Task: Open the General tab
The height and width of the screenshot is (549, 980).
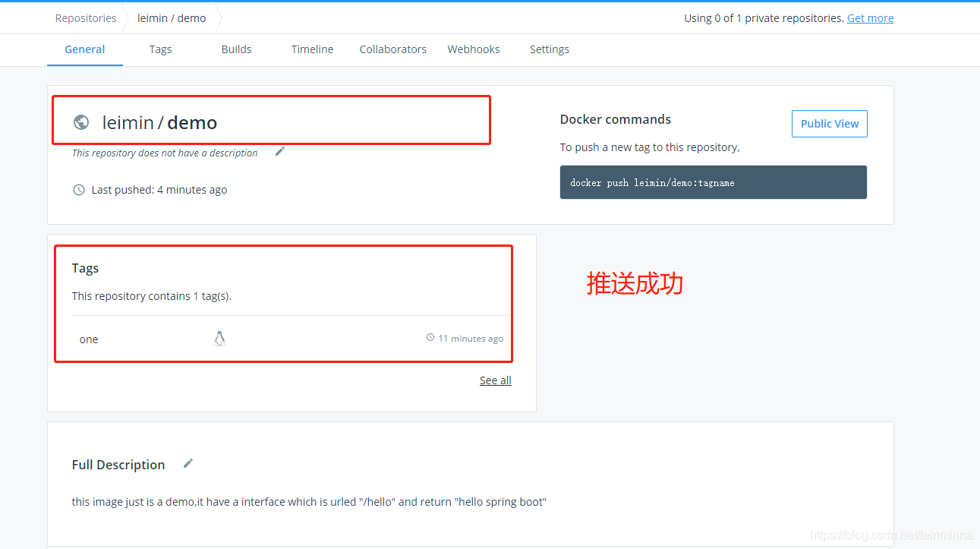Action: [x=85, y=49]
